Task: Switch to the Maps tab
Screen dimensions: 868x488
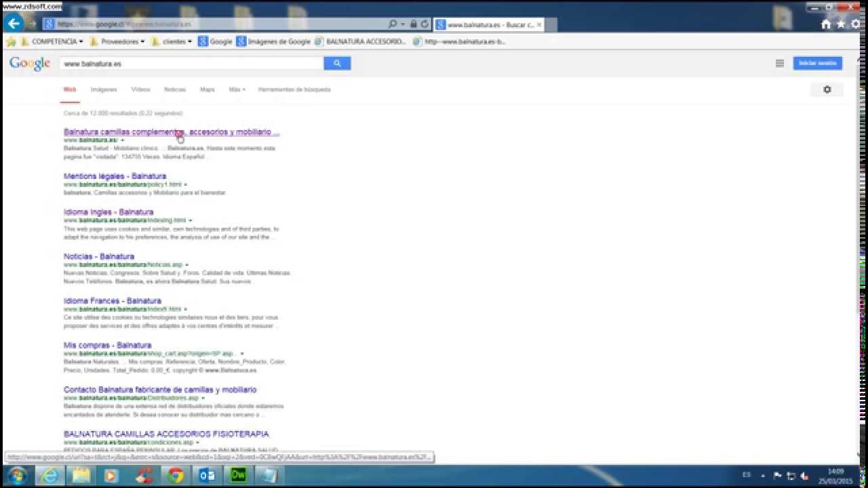Action: click(208, 89)
